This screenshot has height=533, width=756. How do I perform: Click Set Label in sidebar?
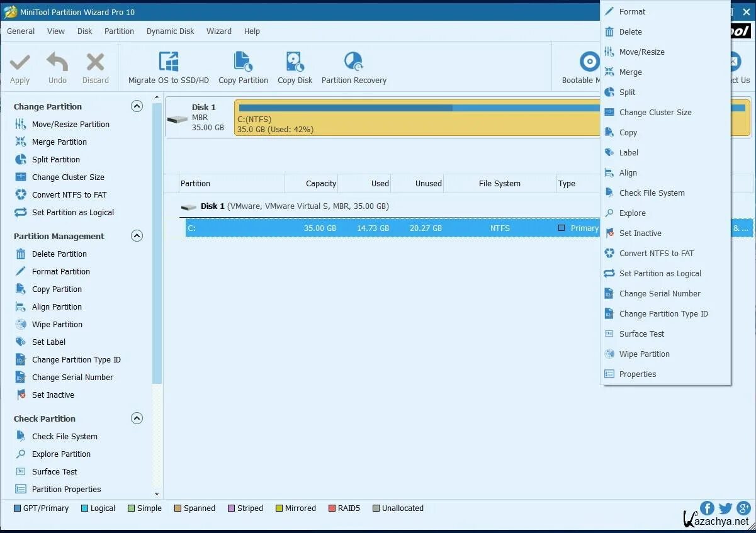point(48,342)
